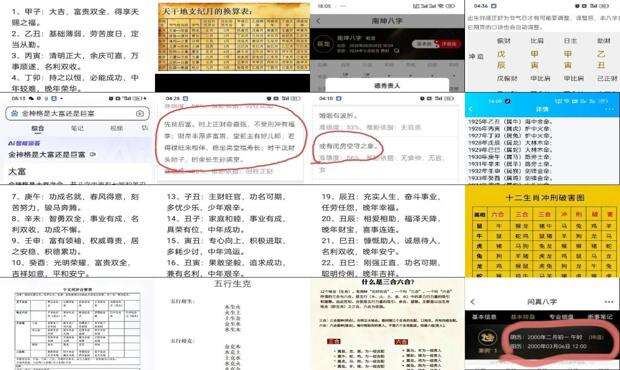Open the 基本信息 tab in 问真八字
620x370 pixels.
[x=484, y=317]
